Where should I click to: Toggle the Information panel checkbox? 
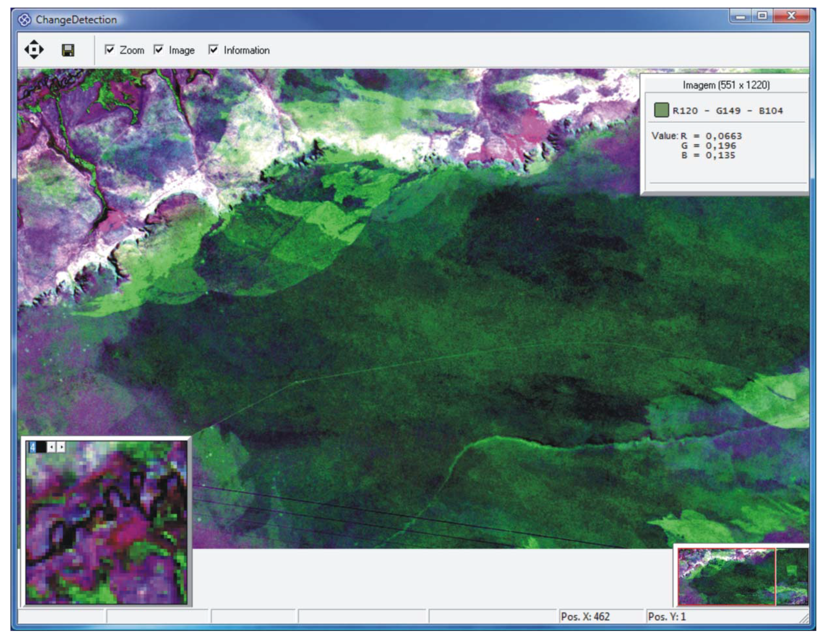click(x=213, y=49)
